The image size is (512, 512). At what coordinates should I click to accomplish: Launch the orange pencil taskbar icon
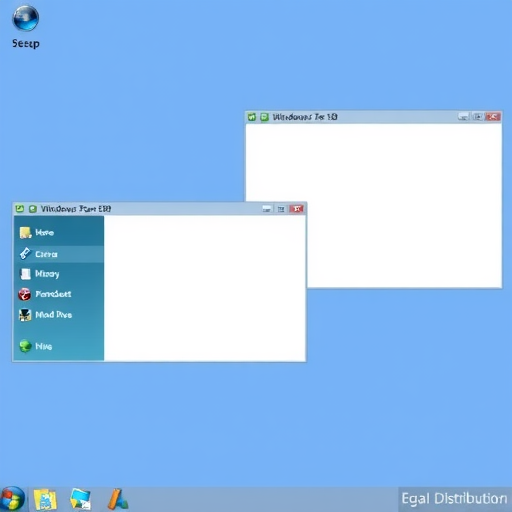118,499
